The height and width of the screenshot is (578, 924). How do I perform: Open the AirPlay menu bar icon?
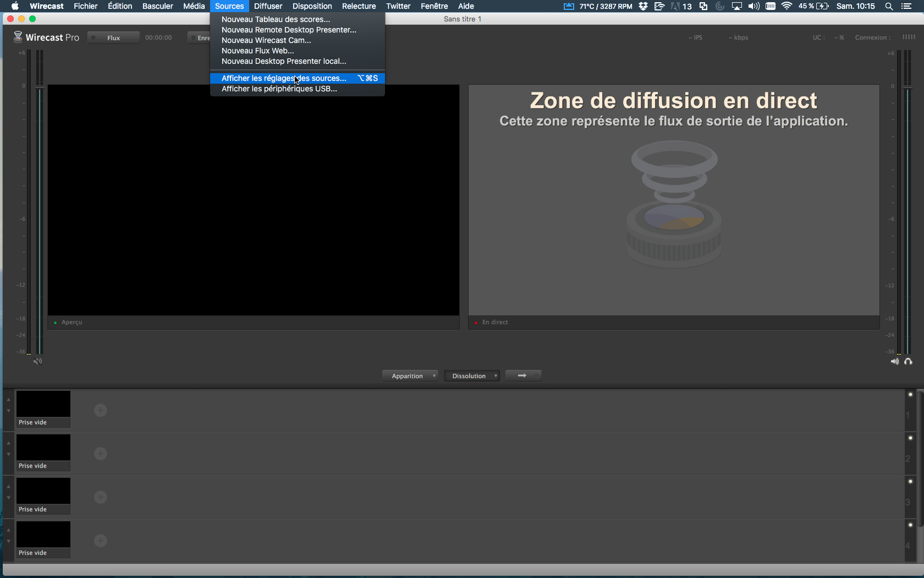coord(736,6)
